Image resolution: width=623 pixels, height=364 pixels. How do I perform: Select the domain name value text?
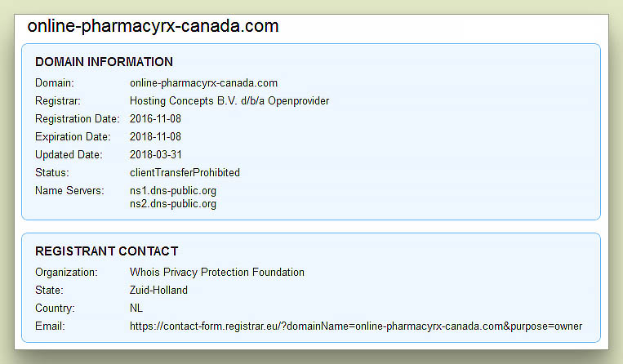click(x=203, y=82)
